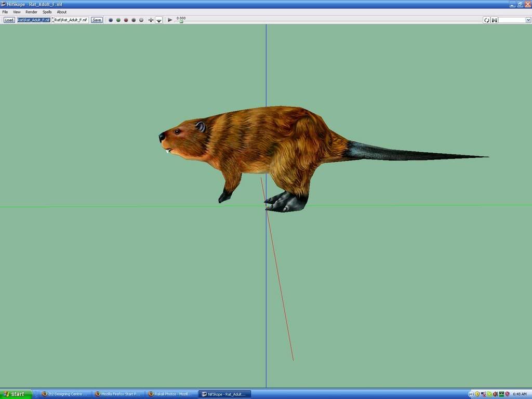Click the light gray sphere view button
Viewport: 532px width, 399px height.
141,20
